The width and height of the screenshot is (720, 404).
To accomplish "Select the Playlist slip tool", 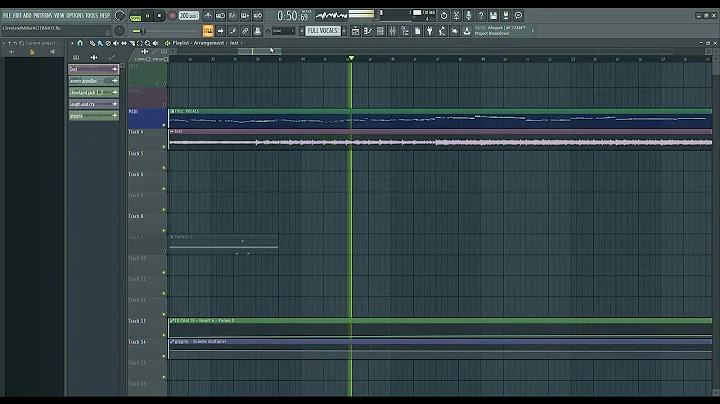I will (124, 43).
